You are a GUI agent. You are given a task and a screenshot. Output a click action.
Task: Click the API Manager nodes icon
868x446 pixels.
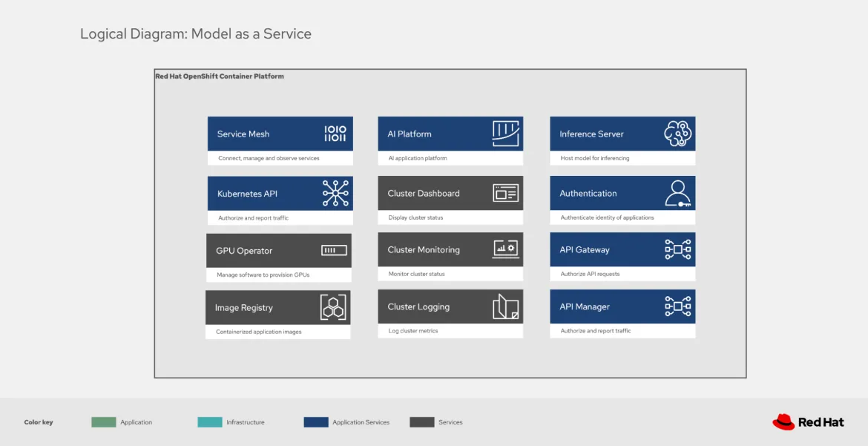pos(677,306)
